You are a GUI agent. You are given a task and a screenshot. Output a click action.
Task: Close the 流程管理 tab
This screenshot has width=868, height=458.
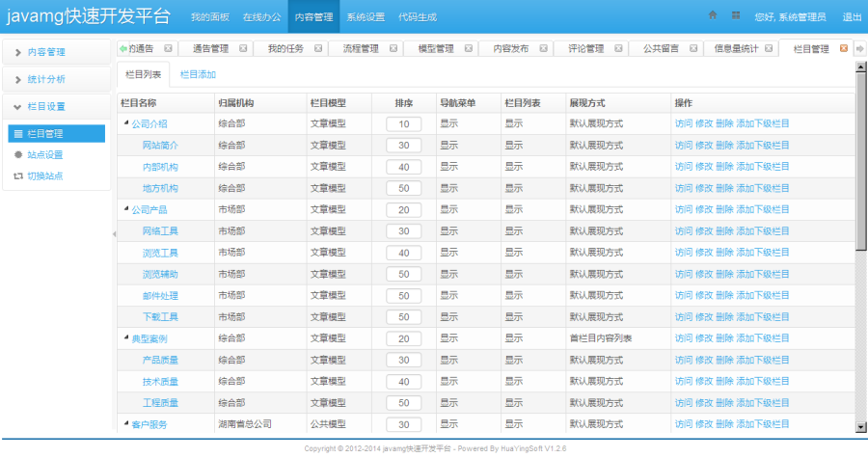coord(393,48)
